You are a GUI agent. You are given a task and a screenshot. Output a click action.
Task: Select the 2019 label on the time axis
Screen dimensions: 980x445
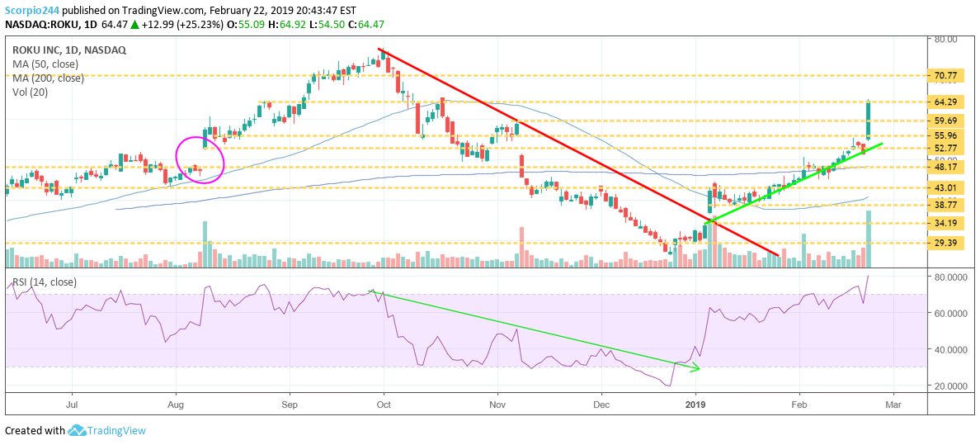coord(695,405)
